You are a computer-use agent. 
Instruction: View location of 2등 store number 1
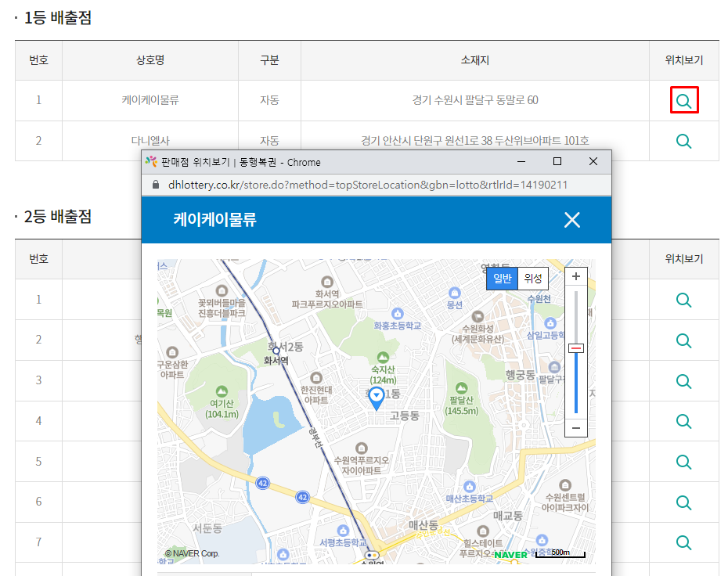click(684, 300)
